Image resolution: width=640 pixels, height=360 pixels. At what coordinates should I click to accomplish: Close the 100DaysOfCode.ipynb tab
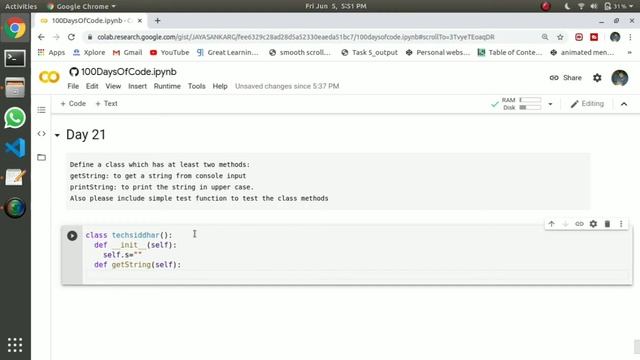(x=140, y=20)
